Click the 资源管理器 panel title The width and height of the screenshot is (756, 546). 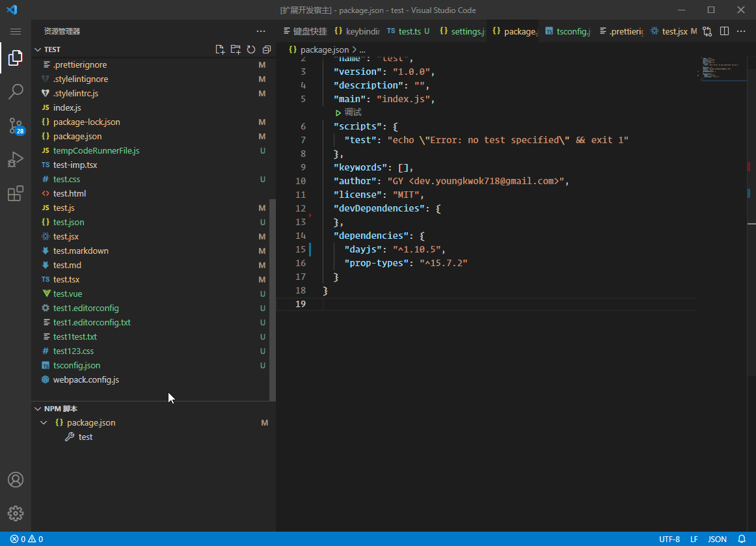click(x=62, y=31)
